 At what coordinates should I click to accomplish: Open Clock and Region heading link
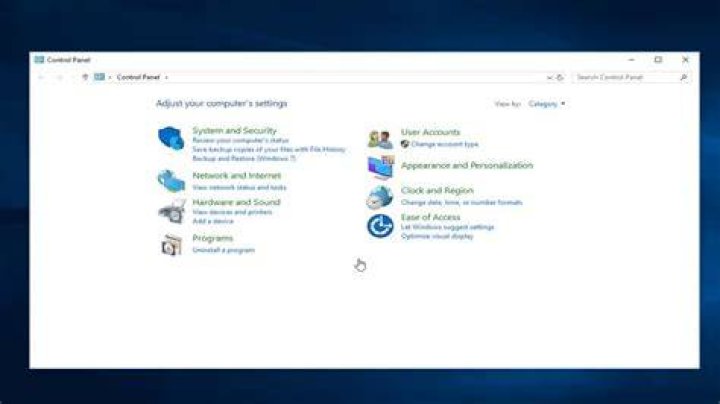pyautogui.click(x=437, y=191)
